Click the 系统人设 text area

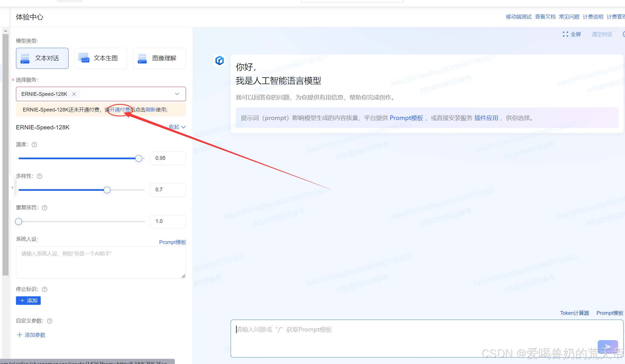click(101, 262)
